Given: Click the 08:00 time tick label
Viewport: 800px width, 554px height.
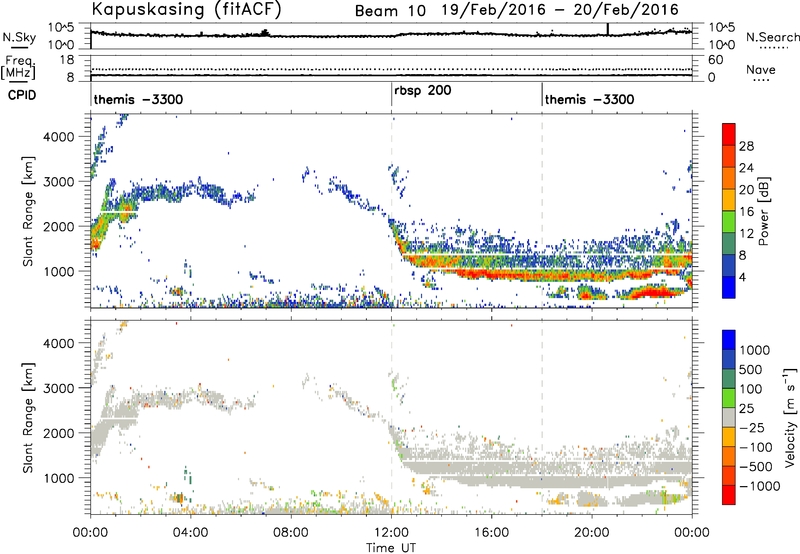Looking at the screenshot, I should pos(291,533).
